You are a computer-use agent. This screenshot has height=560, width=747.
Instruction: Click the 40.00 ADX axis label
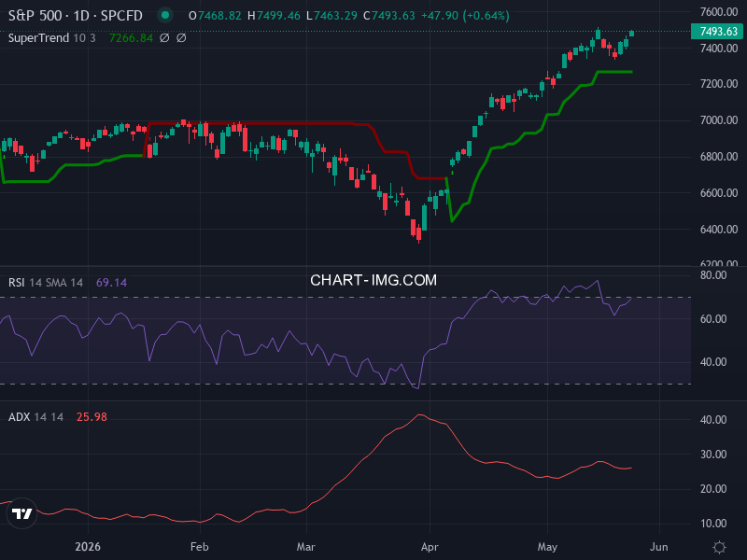coord(713,420)
